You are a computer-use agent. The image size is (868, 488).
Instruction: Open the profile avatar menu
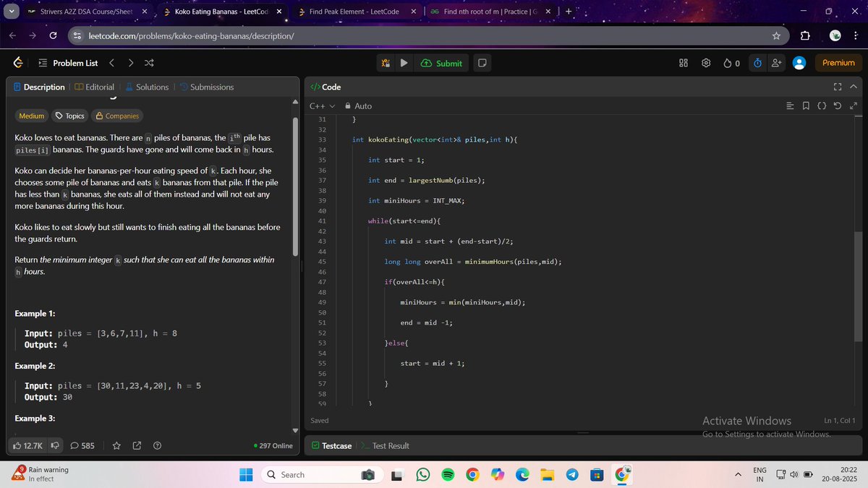coord(799,63)
